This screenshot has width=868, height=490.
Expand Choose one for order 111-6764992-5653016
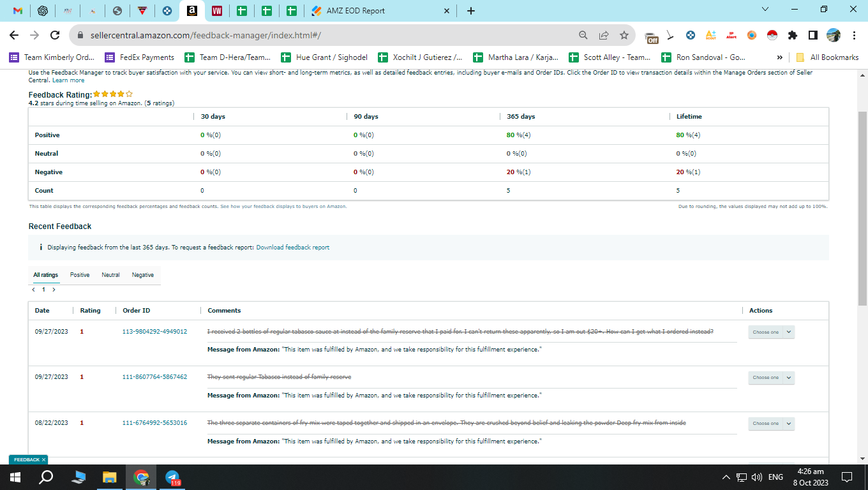click(x=771, y=424)
